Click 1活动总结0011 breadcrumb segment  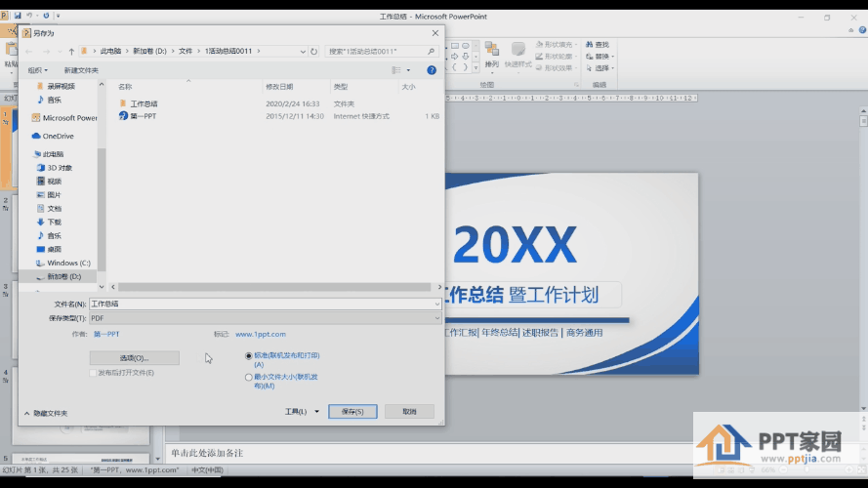pyautogui.click(x=228, y=51)
